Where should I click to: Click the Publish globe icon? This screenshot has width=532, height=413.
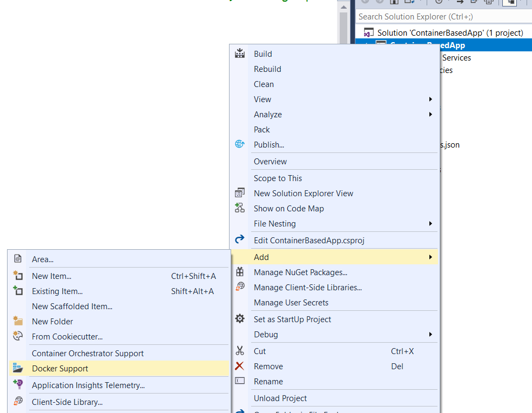(240, 144)
